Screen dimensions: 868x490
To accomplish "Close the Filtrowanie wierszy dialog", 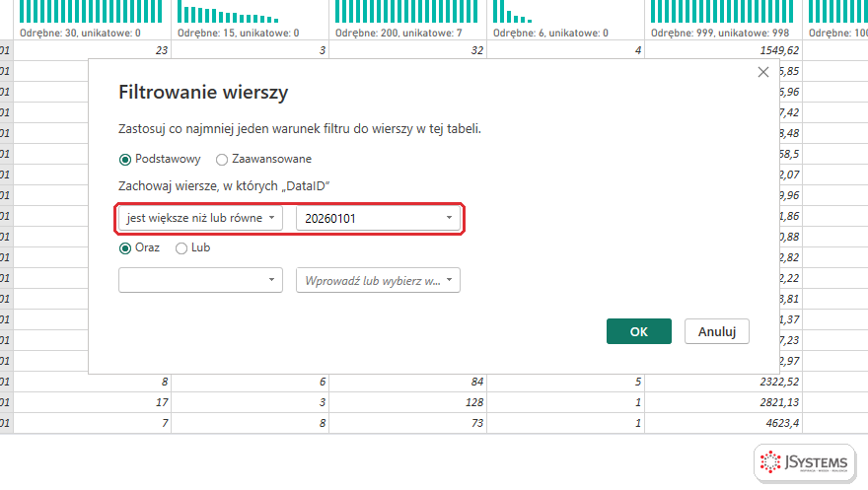I will tap(762, 72).
